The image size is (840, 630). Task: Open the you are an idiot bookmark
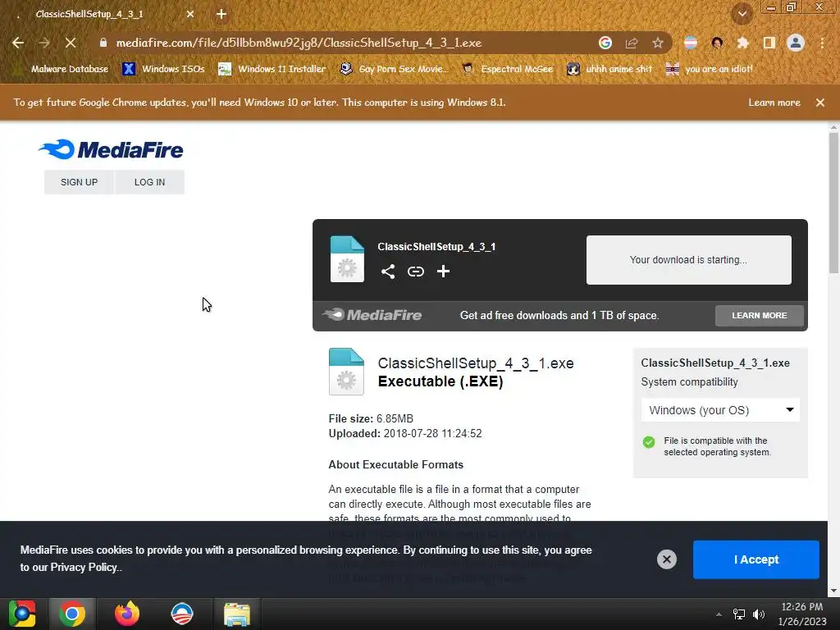tap(709, 69)
